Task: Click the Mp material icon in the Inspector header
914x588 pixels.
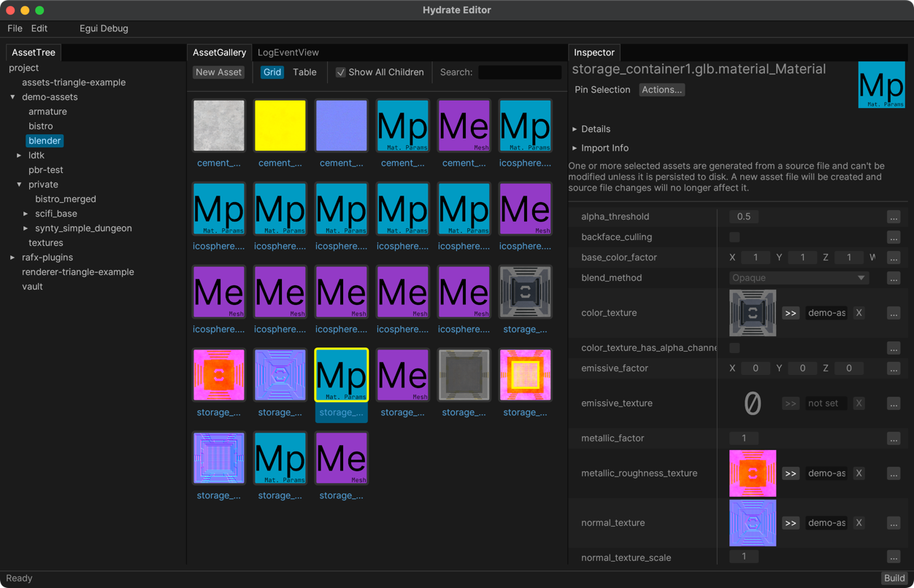Action: (881, 85)
